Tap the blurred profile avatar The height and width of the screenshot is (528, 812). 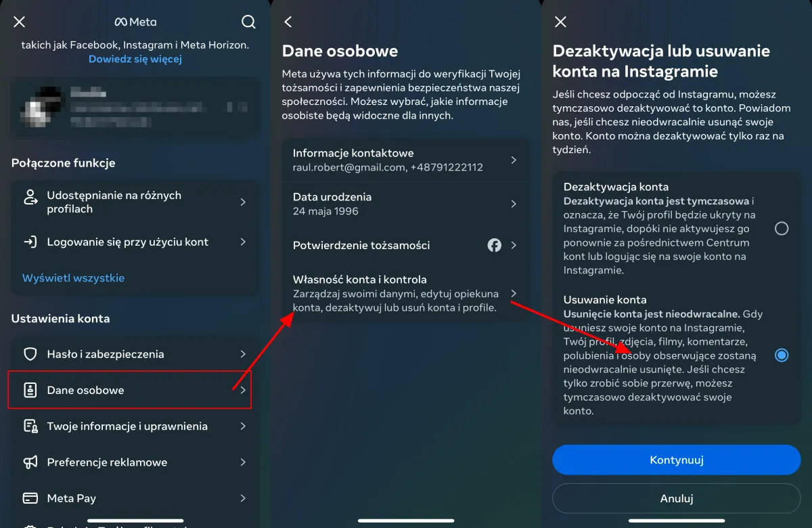[x=41, y=107]
